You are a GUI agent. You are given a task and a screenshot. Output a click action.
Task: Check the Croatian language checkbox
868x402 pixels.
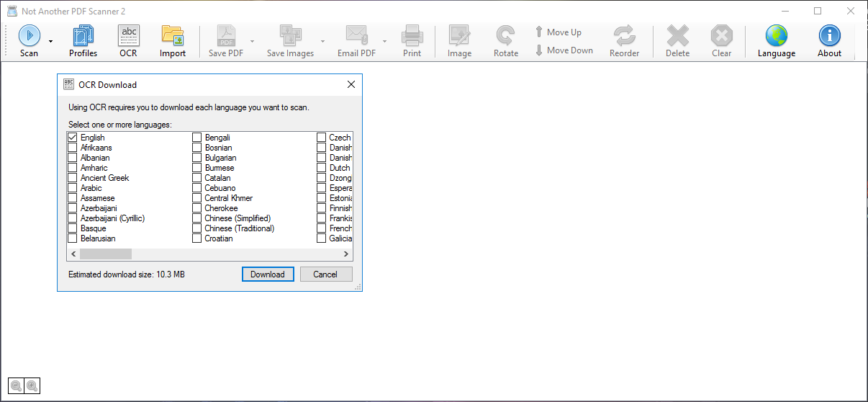pos(196,238)
